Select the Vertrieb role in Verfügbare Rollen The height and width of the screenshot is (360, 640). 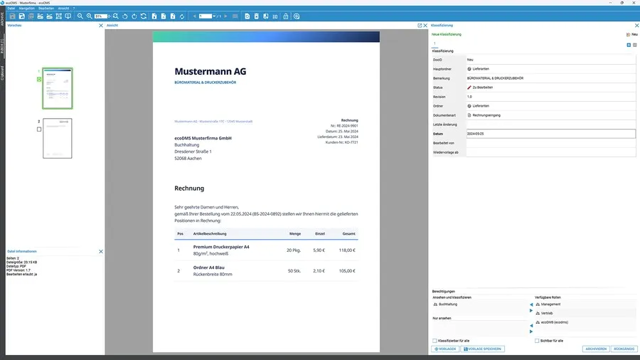544,313
